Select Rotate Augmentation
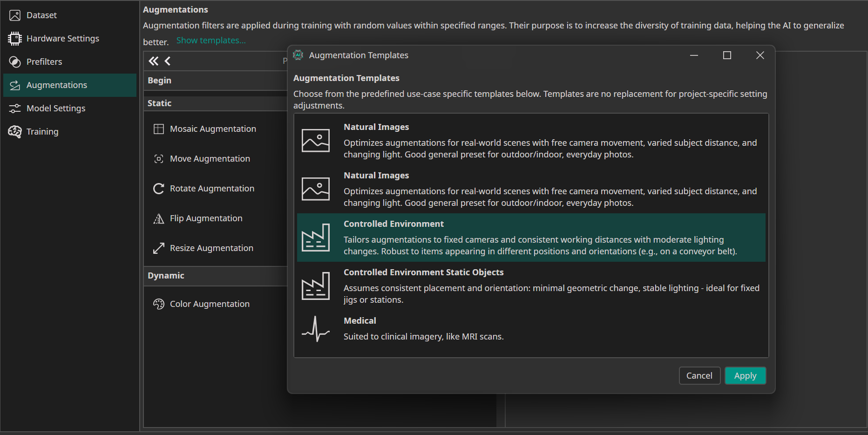This screenshot has width=868, height=435. click(212, 188)
